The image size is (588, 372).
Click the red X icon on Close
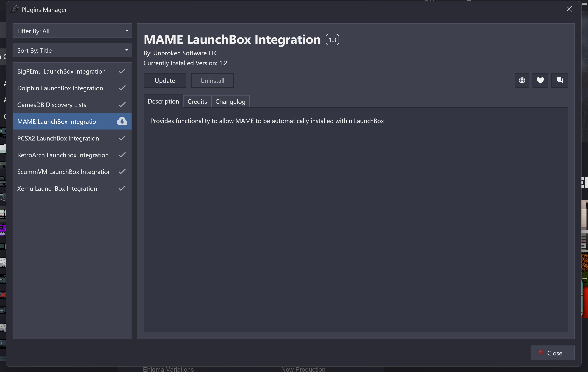coord(541,352)
